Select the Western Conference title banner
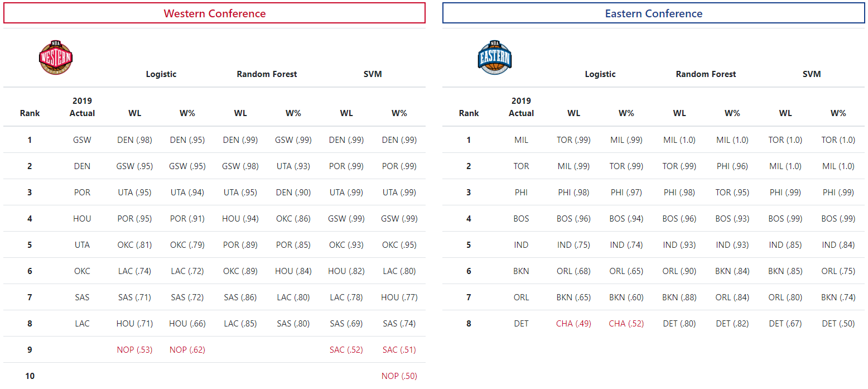Screen dimensions: 868x389 click(x=214, y=13)
